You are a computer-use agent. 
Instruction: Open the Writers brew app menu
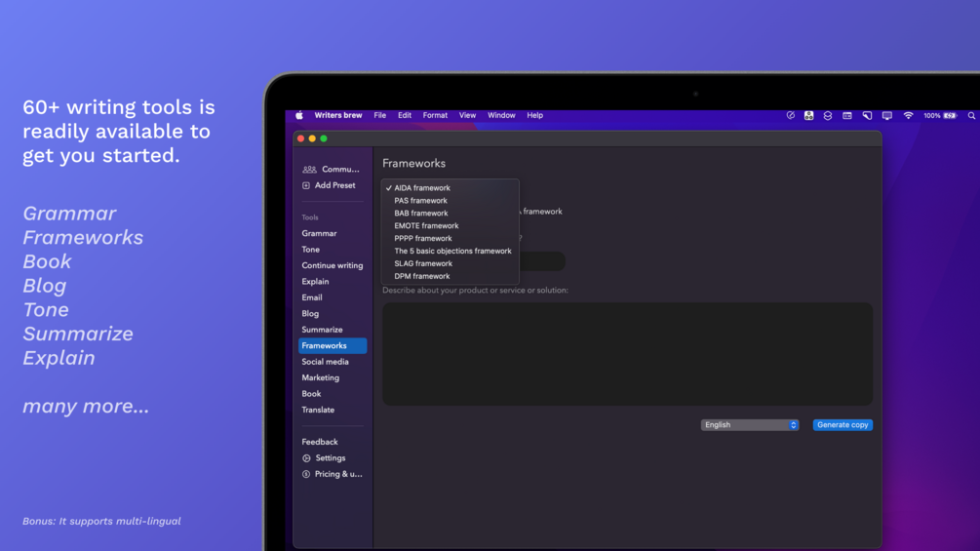tap(338, 115)
